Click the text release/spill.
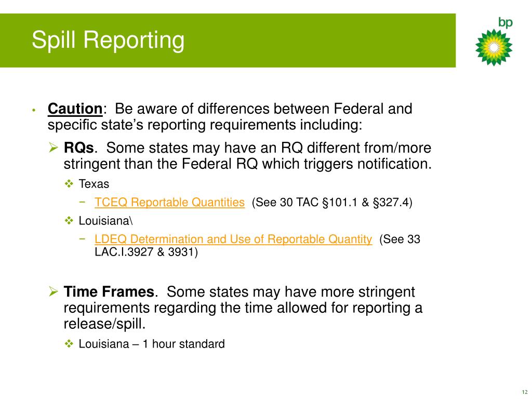The width and height of the screenshot is (532, 399). click(104, 324)
